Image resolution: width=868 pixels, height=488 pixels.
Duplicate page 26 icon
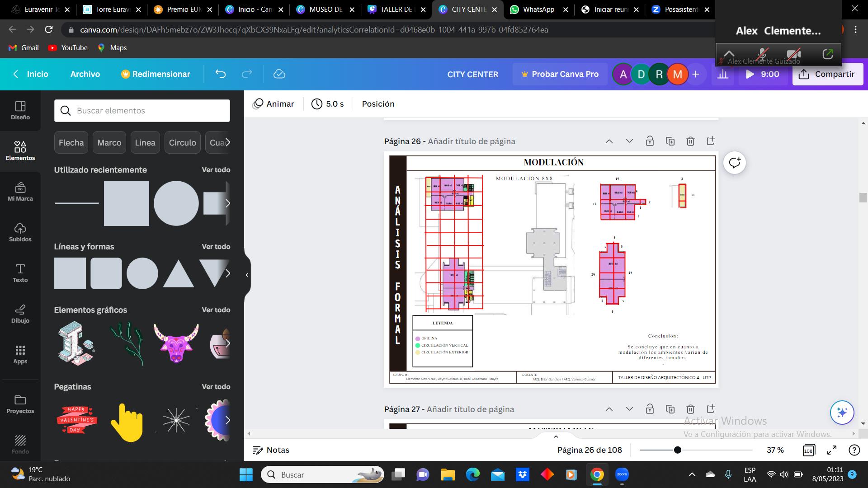pos(670,141)
